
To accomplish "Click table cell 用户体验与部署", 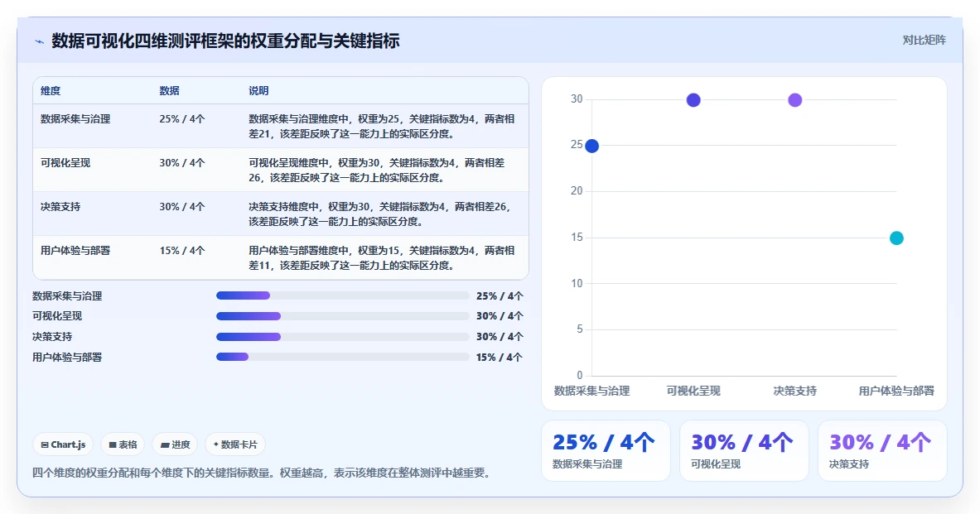I will tap(75, 250).
